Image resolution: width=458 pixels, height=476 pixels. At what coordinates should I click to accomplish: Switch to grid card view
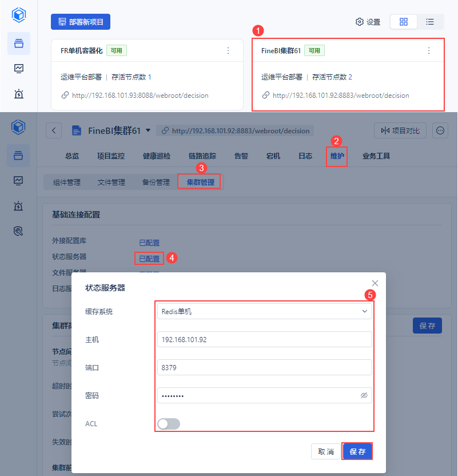point(404,22)
